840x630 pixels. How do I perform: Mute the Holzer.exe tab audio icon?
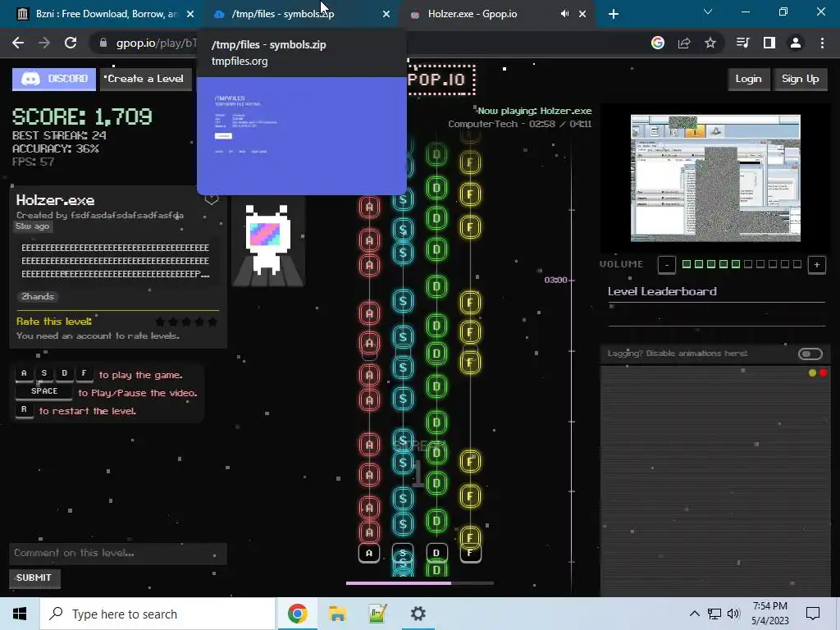click(x=564, y=14)
